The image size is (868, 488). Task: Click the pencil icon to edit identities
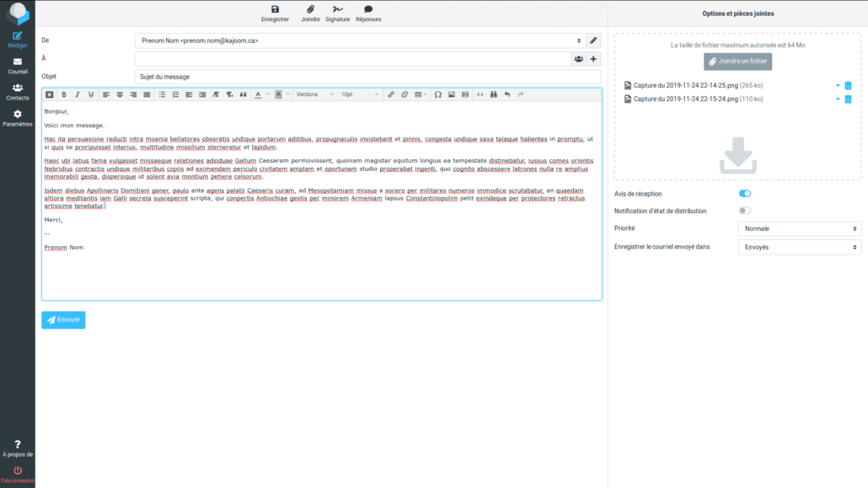click(x=593, y=40)
